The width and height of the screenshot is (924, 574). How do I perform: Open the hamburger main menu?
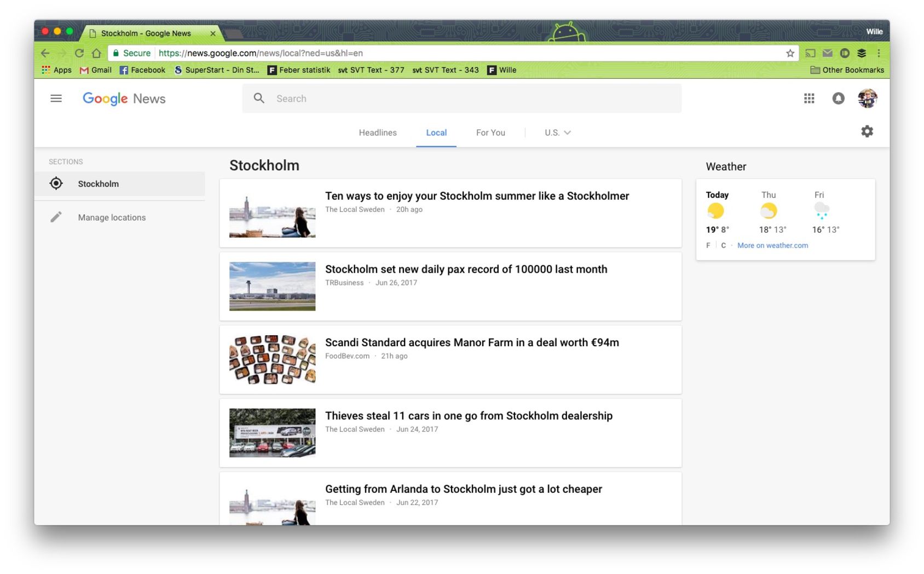point(56,99)
